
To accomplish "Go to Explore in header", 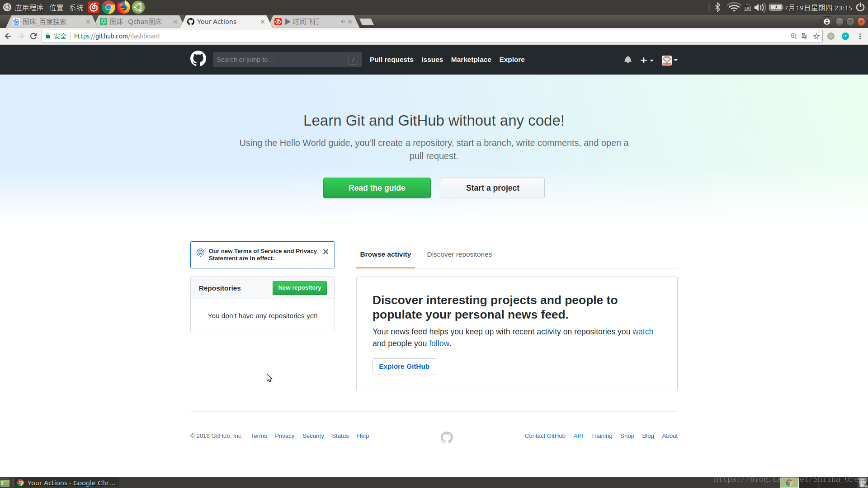I will pos(512,60).
